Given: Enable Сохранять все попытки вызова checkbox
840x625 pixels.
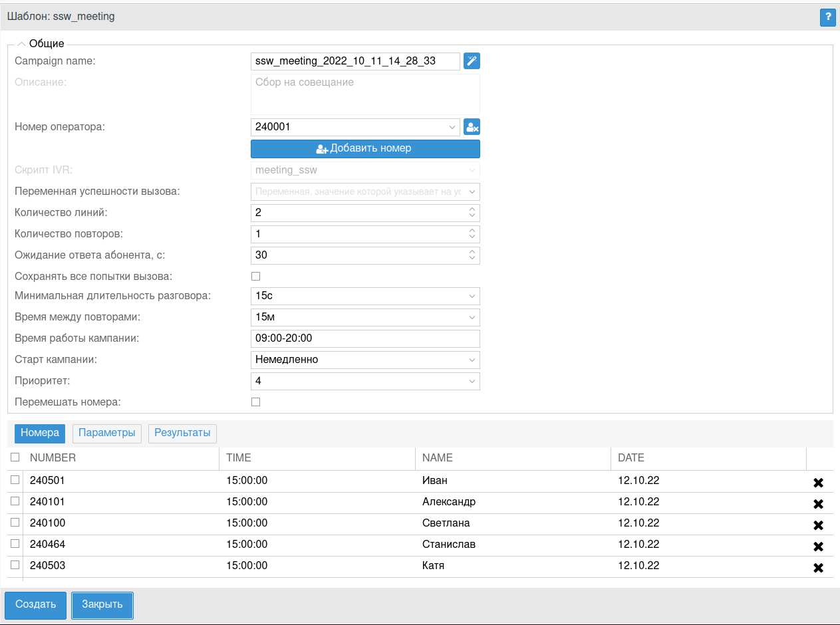Looking at the screenshot, I should (x=255, y=276).
